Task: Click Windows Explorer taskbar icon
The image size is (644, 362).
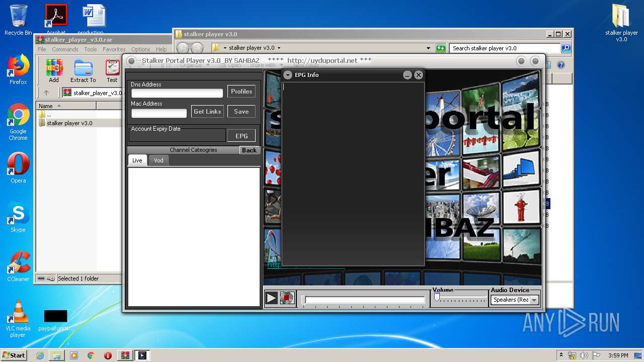Action: click(57, 355)
